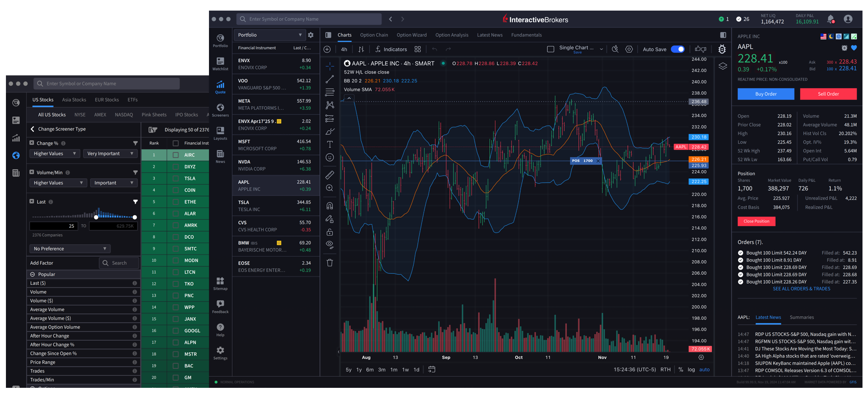Image resolution: width=868 pixels, height=398 pixels.
Task: Open Layouts in main sidebar
Action: click(x=220, y=133)
